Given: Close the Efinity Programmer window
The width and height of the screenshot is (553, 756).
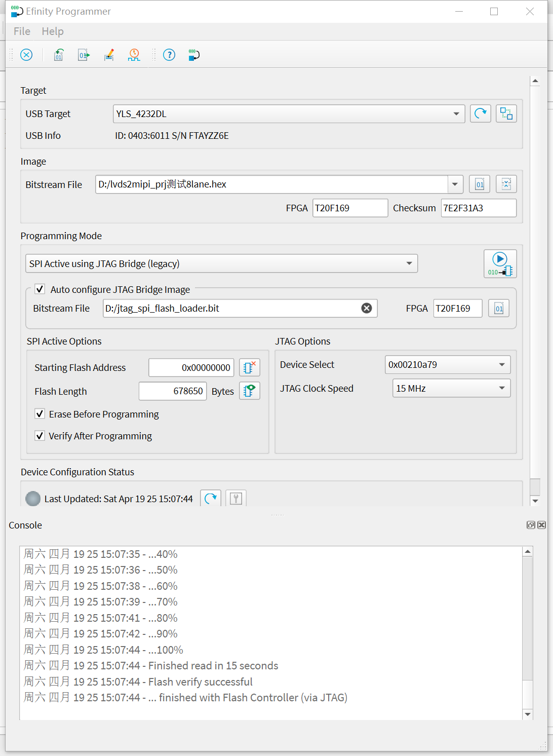Looking at the screenshot, I should 530,11.
